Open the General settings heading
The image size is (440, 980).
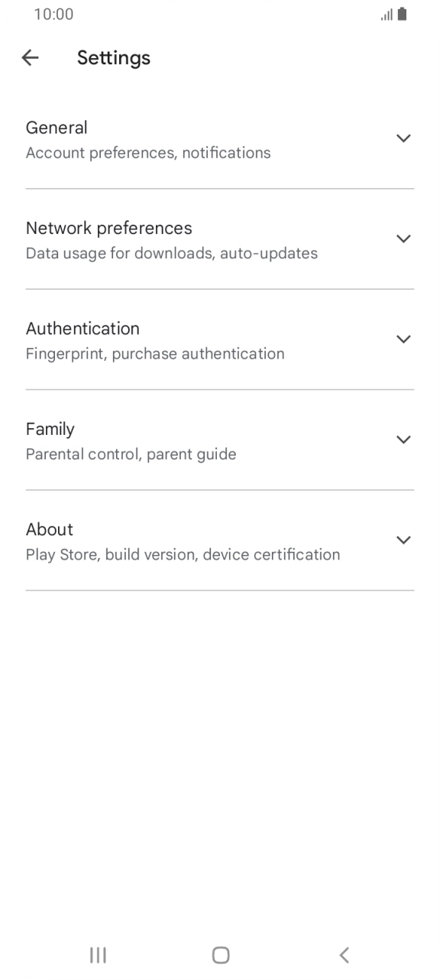pos(57,128)
